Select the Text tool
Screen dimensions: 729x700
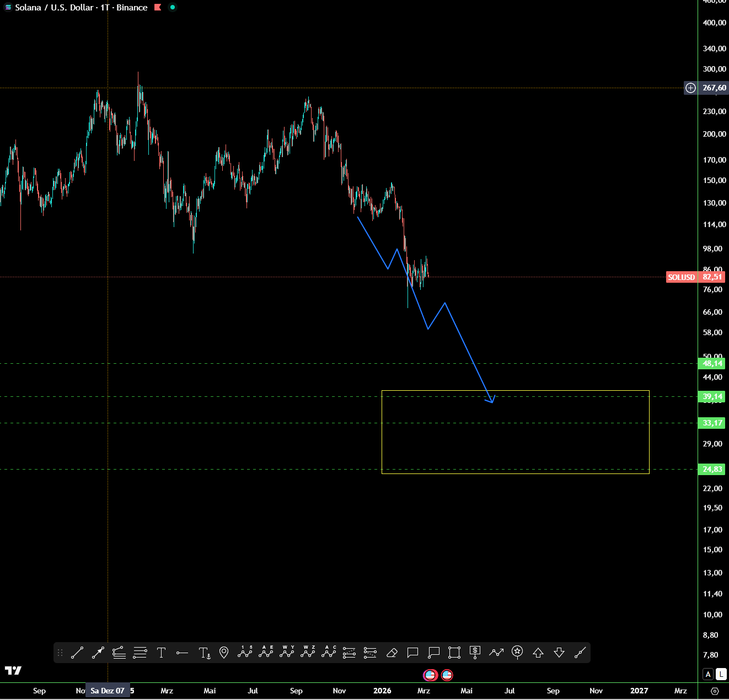[161, 653]
